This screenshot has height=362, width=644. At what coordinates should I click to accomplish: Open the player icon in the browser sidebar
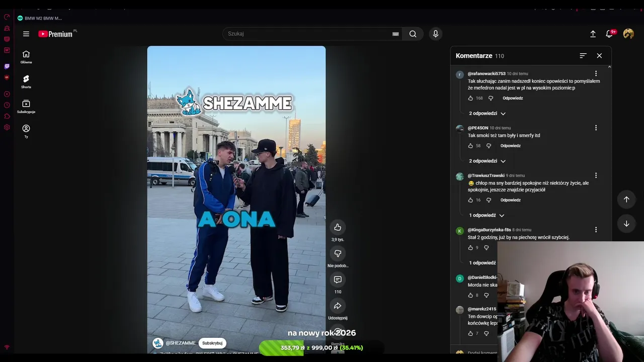[x=7, y=94]
